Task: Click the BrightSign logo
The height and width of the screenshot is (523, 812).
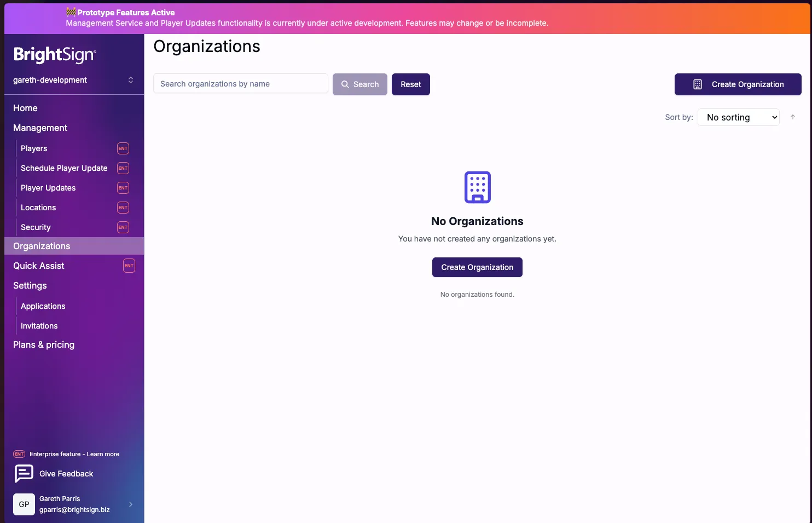Action: click(x=55, y=55)
